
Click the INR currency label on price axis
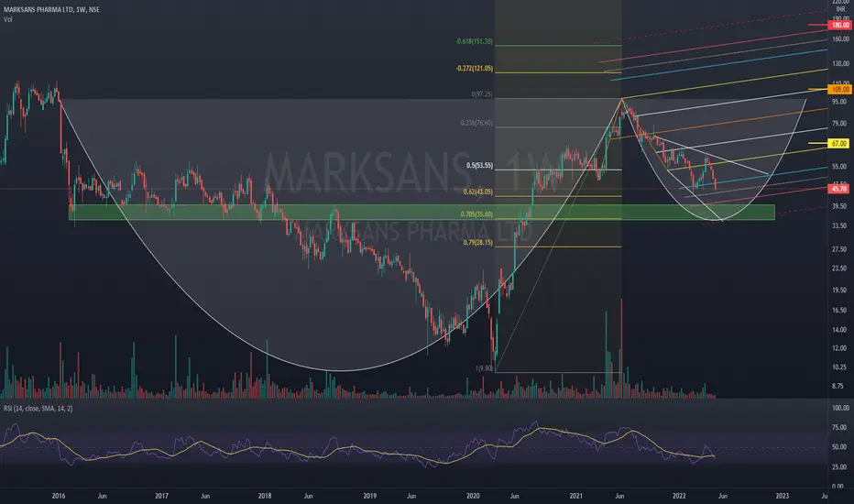tap(840, 9)
